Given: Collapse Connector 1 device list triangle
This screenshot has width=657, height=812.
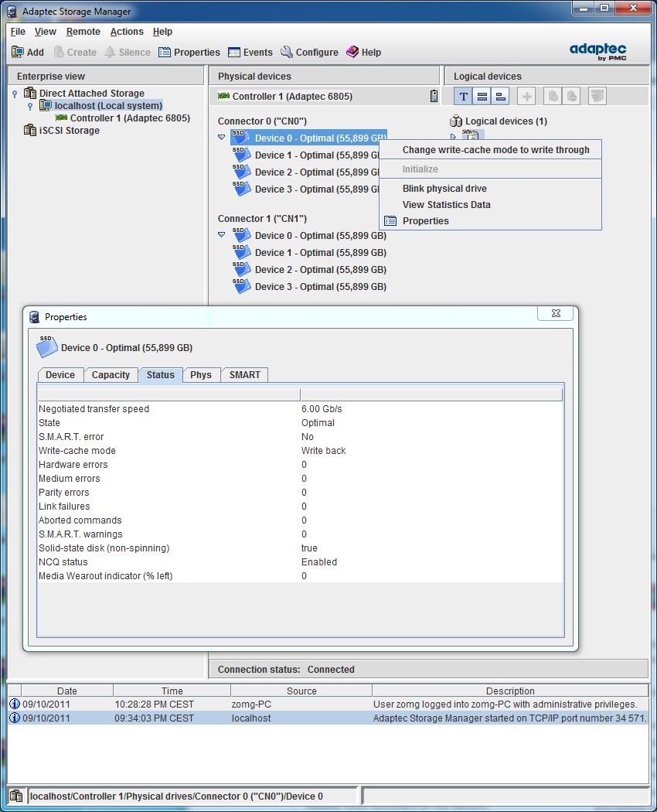Looking at the screenshot, I should (222, 234).
